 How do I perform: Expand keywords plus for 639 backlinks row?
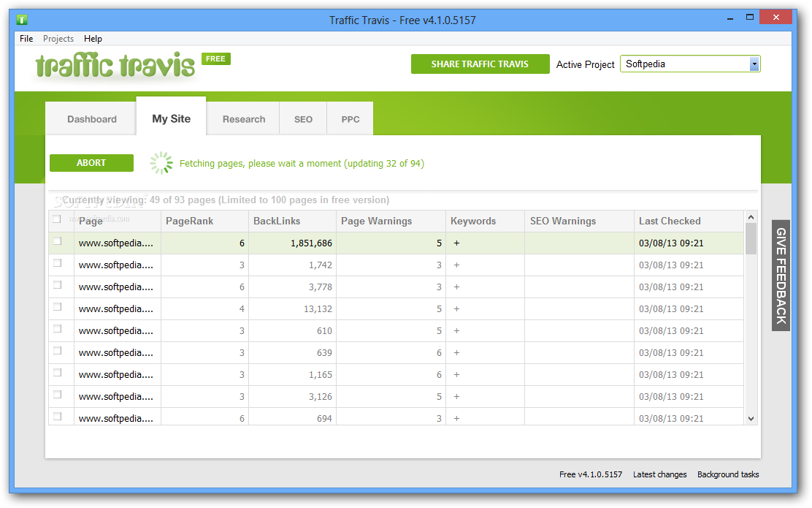(456, 352)
